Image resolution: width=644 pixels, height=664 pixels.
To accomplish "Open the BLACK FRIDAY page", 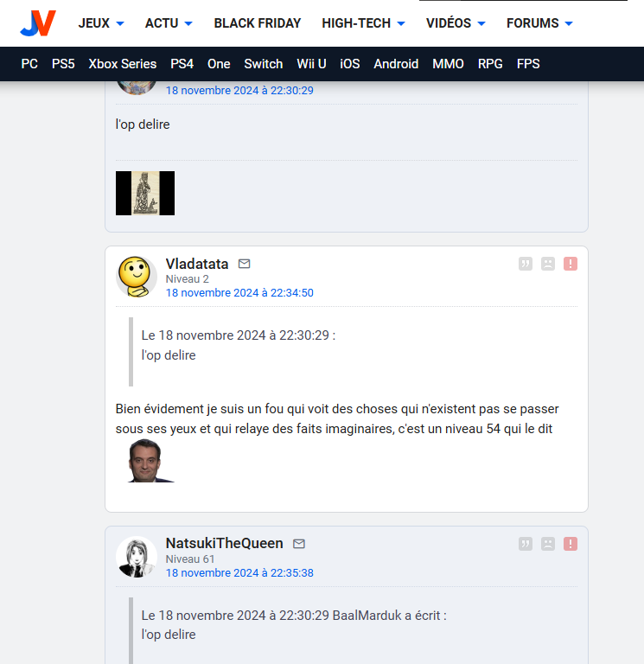I will [258, 23].
